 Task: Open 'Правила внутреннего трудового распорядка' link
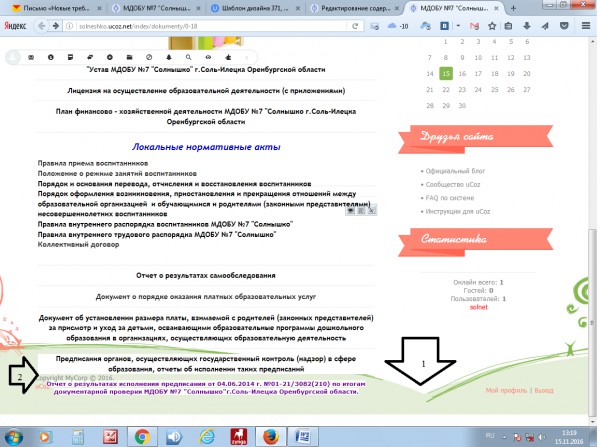point(157,234)
